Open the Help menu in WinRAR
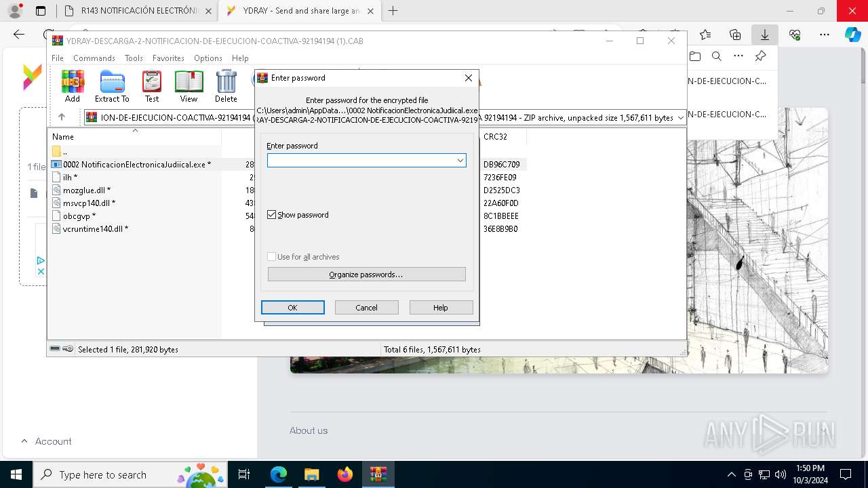Screen dimensions: 868x488 240,58
